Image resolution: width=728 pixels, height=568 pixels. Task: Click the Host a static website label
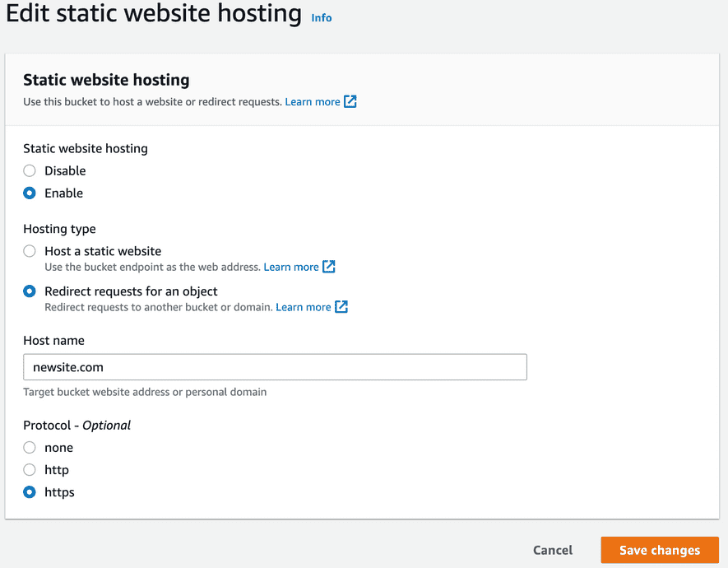point(103,251)
